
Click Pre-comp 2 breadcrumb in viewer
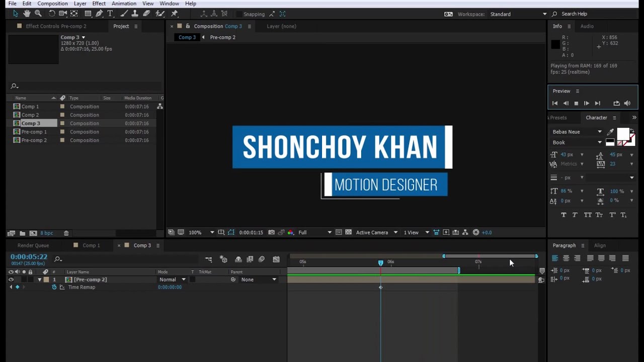click(x=222, y=37)
